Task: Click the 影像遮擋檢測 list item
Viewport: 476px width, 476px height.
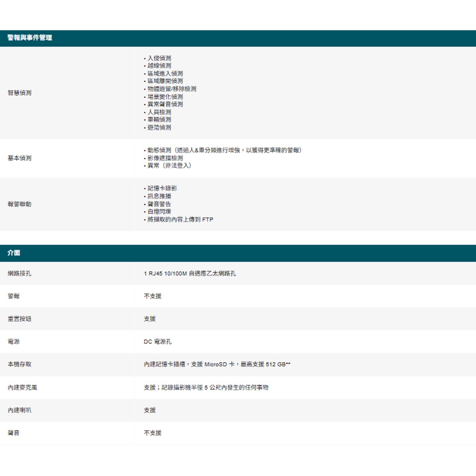Action: tap(165, 158)
